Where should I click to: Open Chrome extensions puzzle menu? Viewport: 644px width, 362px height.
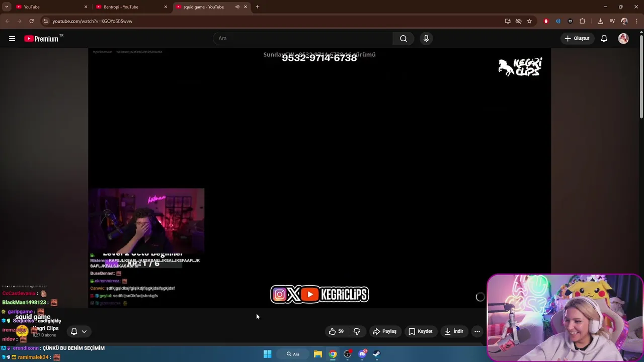(583, 21)
